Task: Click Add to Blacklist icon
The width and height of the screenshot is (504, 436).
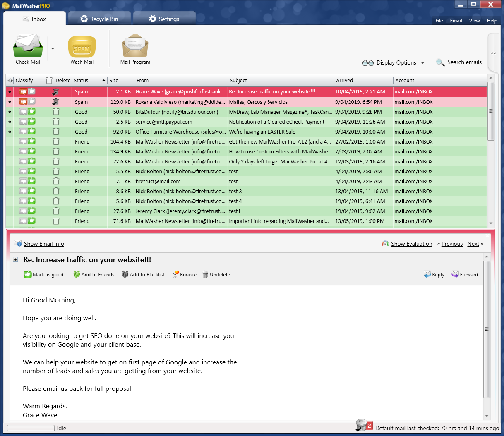Action: coord(125,274)
